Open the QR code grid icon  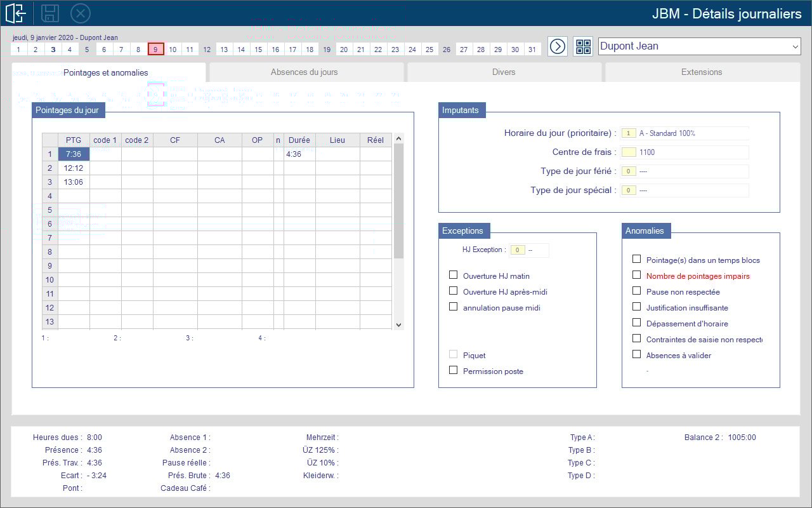(583, 46)
